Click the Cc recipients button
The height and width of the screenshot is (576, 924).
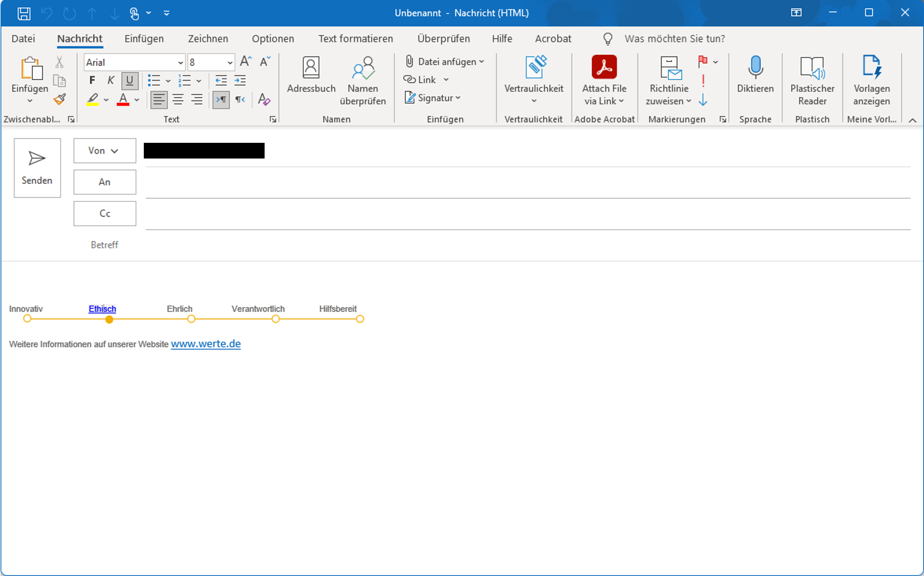click(105, 213)
